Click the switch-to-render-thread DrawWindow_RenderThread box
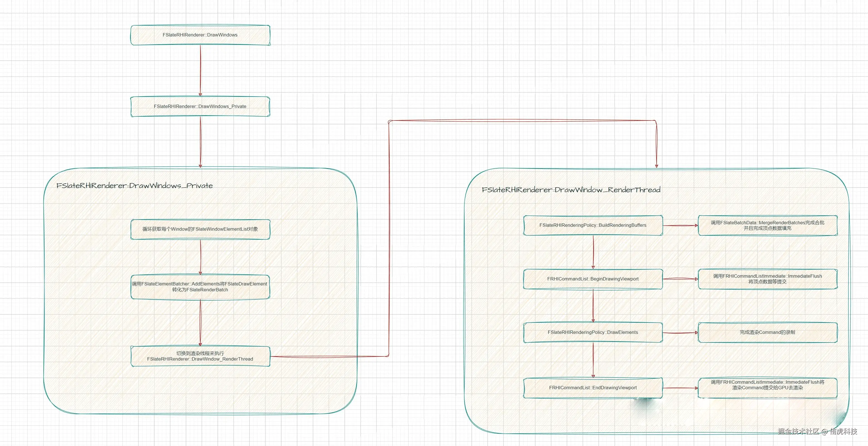868x446 pixels. (200, 356)
